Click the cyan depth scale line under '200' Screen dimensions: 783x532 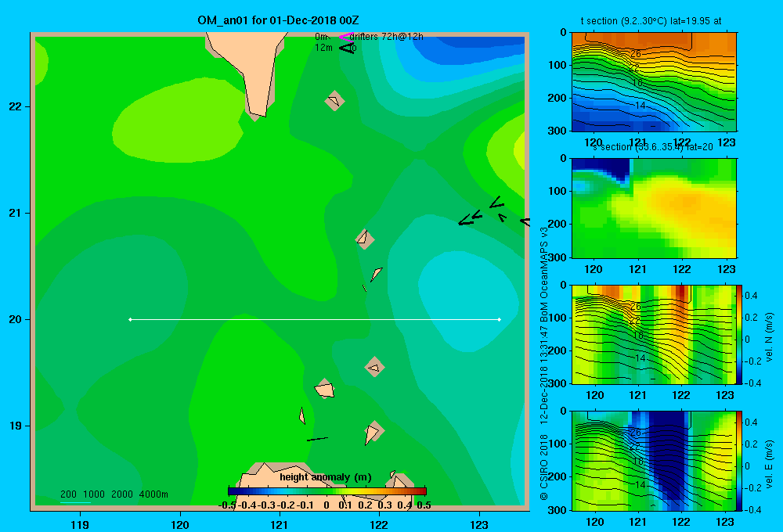(75, 502)
